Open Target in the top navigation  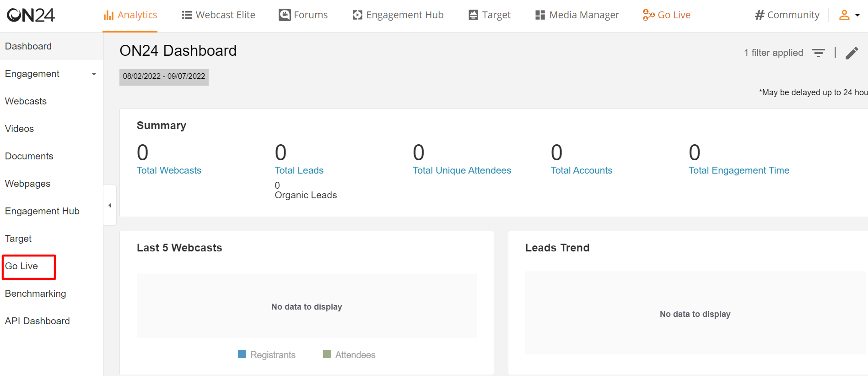489,15
